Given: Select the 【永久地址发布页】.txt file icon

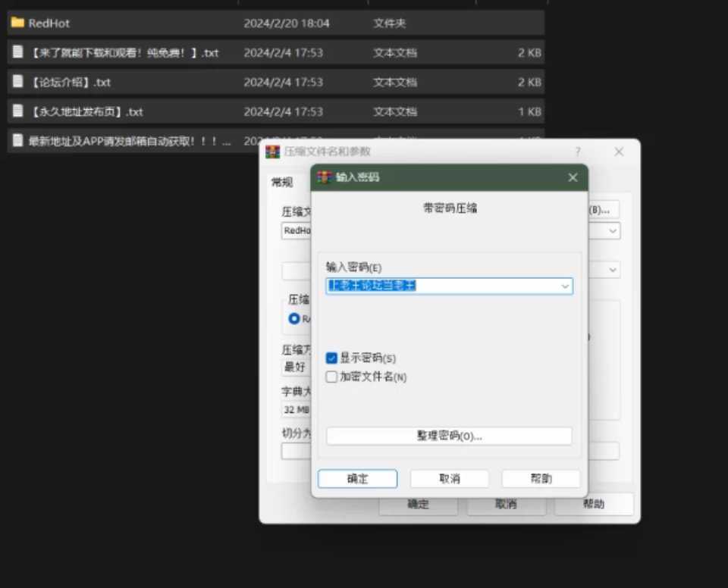Looking at the screenshot, I should pos(17,111).
